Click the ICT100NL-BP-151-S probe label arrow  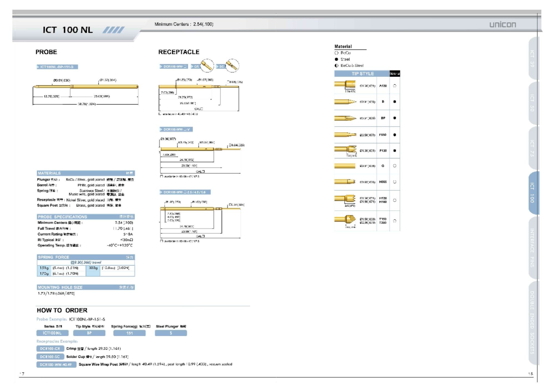pyautogui.click(x=38, y=67)
